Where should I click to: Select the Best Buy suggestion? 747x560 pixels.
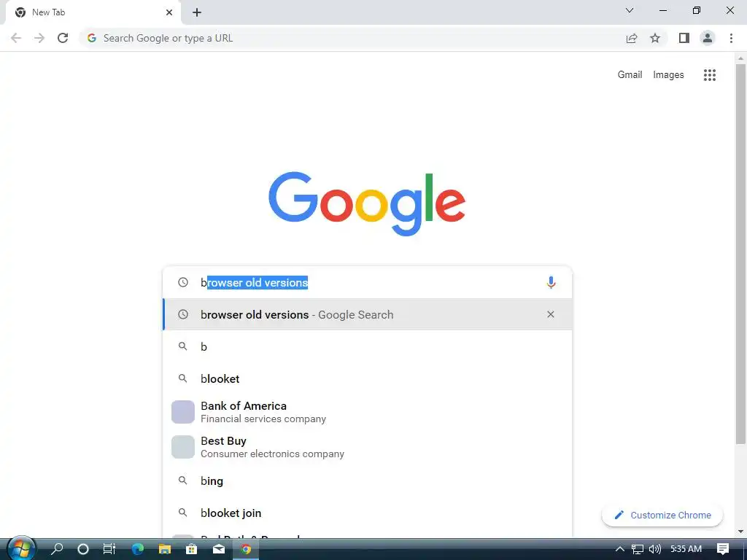(x=368, y=447)
